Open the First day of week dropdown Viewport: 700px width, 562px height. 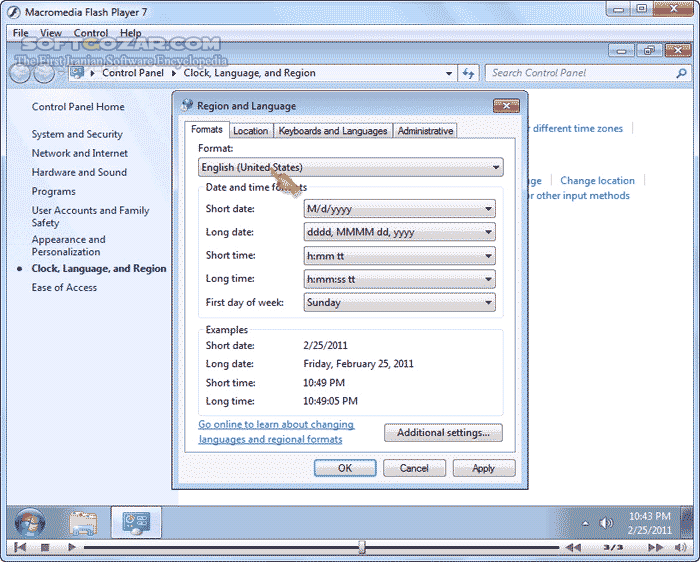coord(399,302)
